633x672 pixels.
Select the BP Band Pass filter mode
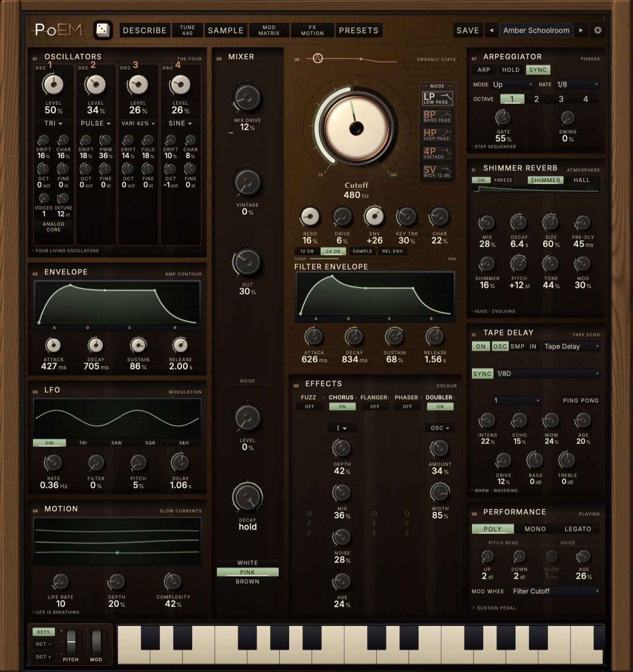pos(437,117)
